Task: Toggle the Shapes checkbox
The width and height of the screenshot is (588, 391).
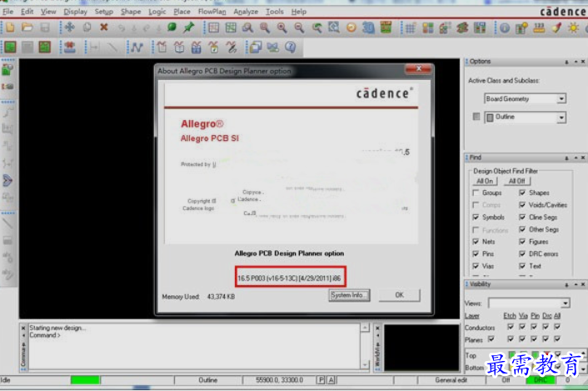Action: click(522, 193)
